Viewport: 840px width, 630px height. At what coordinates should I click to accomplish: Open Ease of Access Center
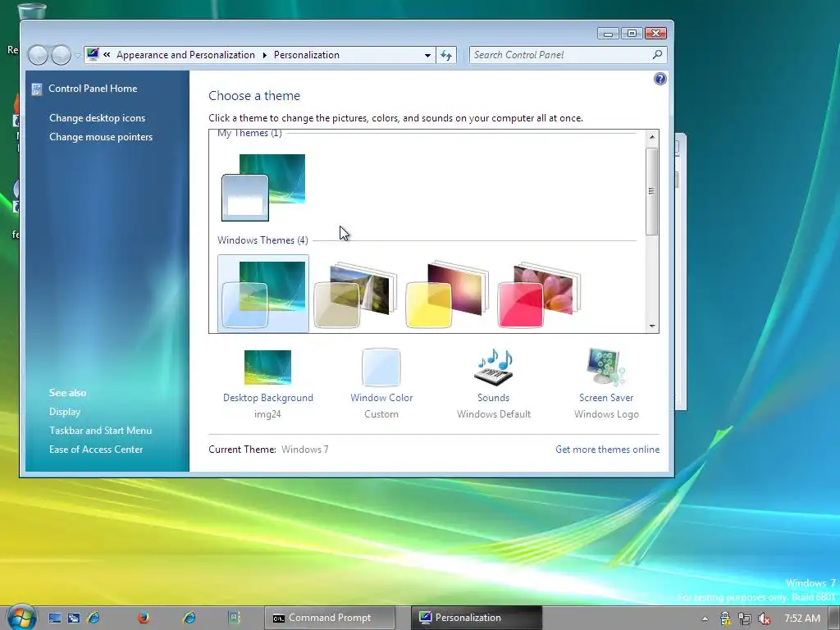[96, 449]
